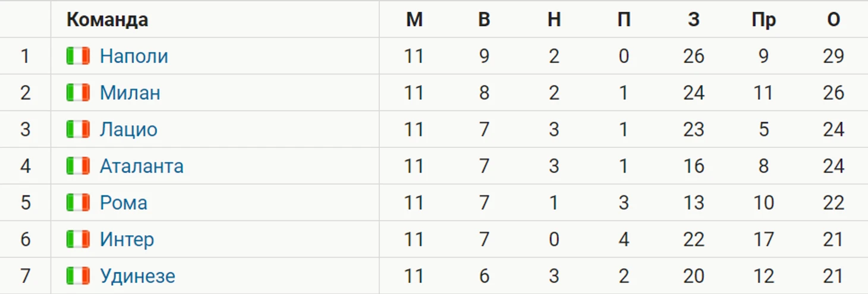
Task: Click the Команда column header
Action: (x=107, y=20)
